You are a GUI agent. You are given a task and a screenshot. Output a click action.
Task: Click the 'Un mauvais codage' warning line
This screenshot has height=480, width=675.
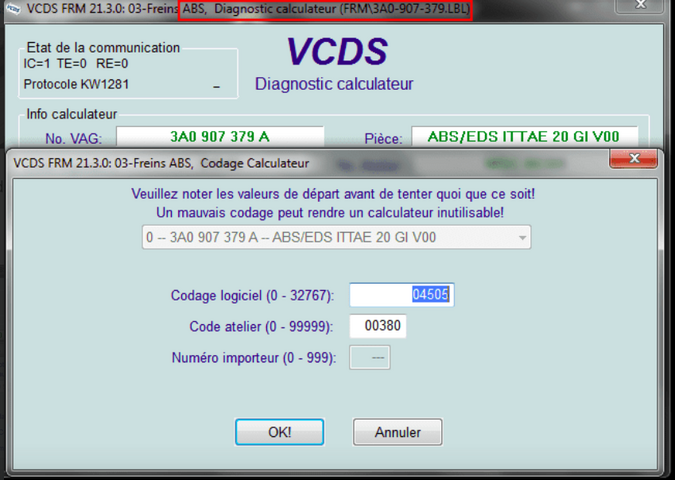(x=330, y=213)
